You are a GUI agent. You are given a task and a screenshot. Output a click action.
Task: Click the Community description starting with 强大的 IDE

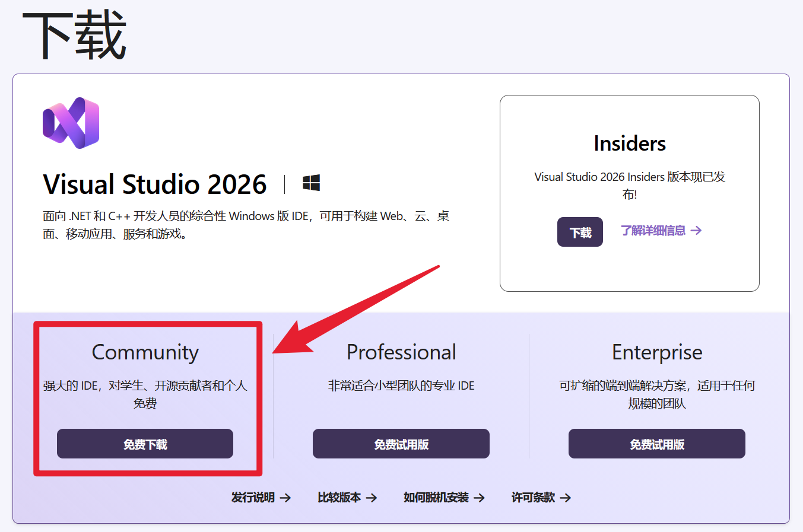145,394
